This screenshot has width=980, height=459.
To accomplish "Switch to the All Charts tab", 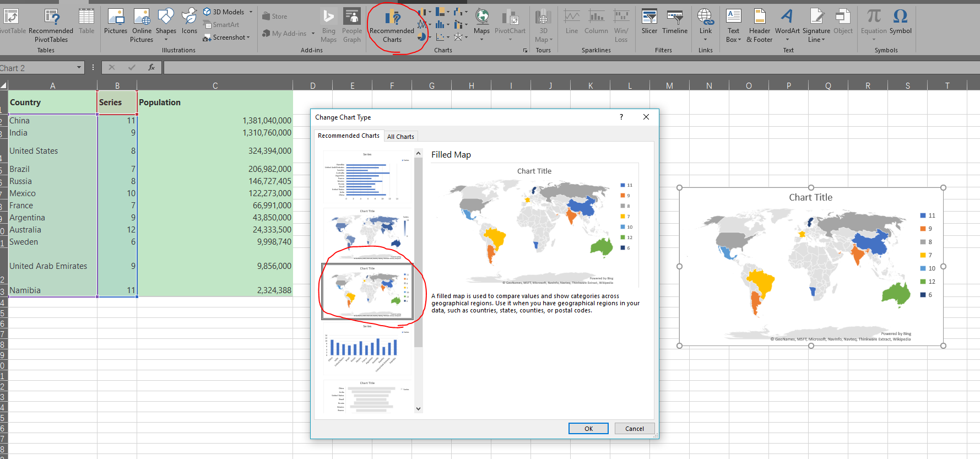I will pos(400,137).
